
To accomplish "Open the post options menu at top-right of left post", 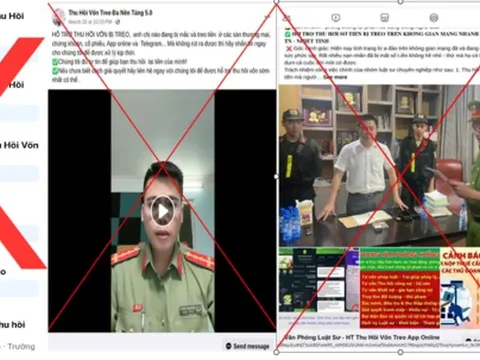I will point(266,16).
